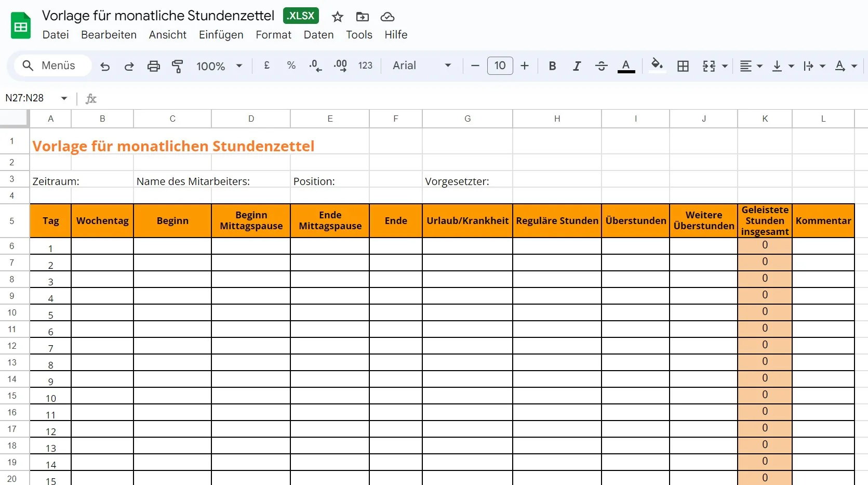The height and width of the screenshot is (485, 868).
Task: Format as percent
Action: (x=291, y=65)
